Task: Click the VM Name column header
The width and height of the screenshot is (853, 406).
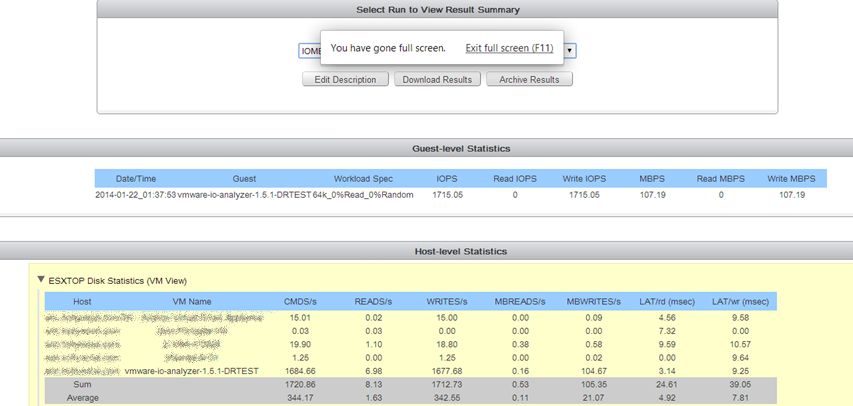Action: tap(191, 301)
